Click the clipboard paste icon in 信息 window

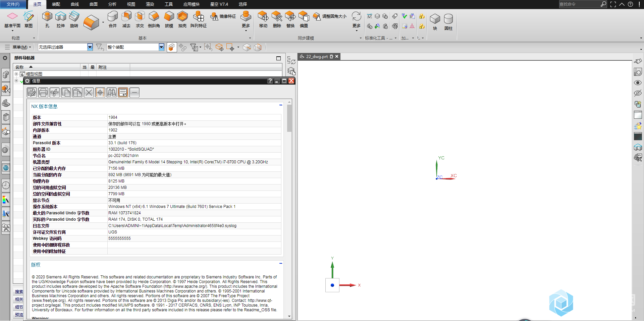[77, 92]
